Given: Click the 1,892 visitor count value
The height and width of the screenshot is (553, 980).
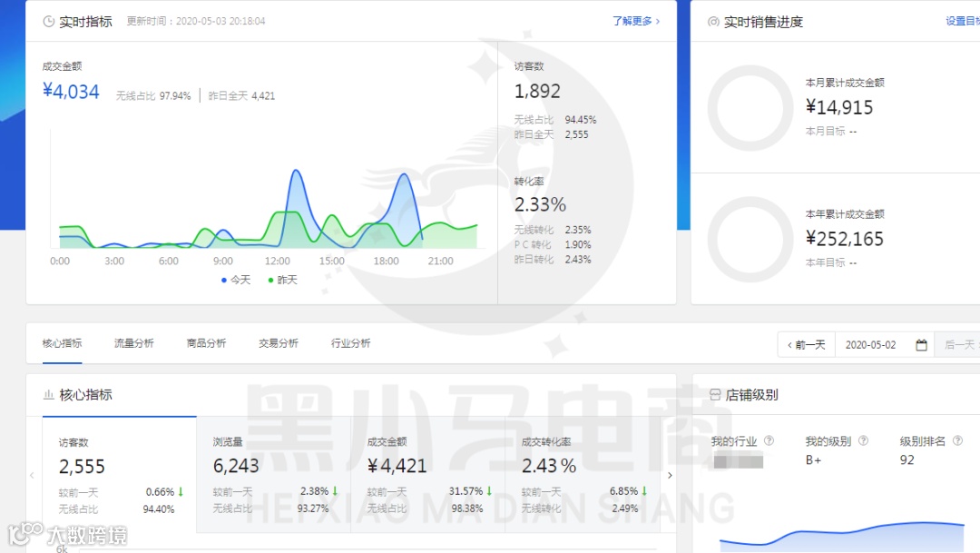Looking at the screenshot, I should pyautogui.click(x=537, y=92).
